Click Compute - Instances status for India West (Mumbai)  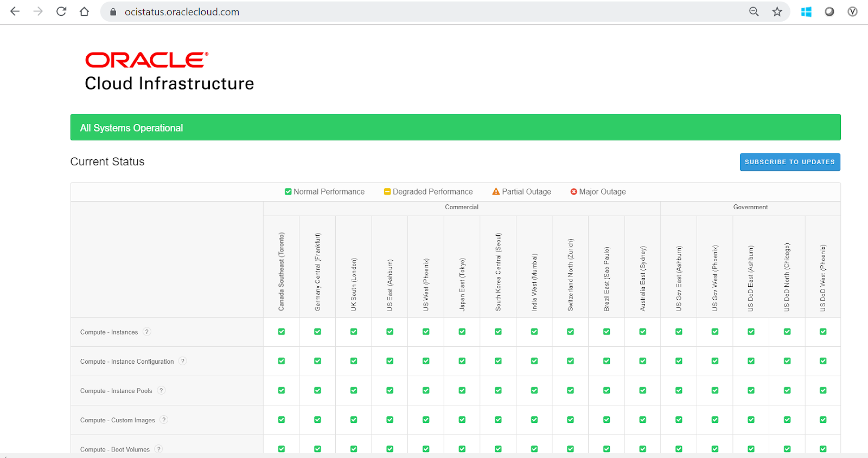[534, 332]
